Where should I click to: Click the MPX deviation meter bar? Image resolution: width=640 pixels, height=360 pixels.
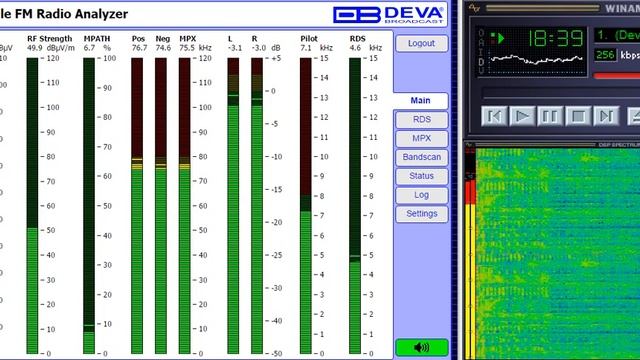pos(184,206)
